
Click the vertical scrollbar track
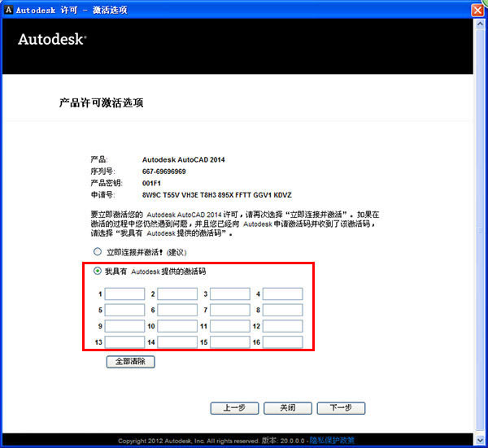pyautogui.click(x=480, y=232)
